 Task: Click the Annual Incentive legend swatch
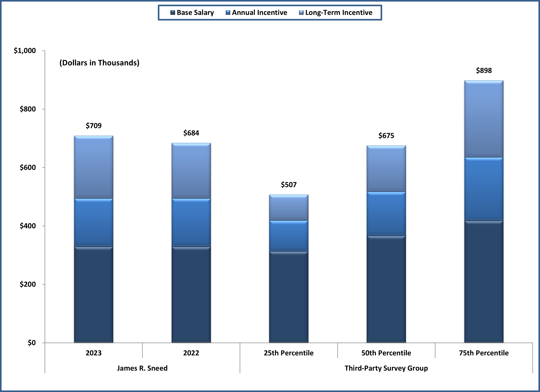228,13
